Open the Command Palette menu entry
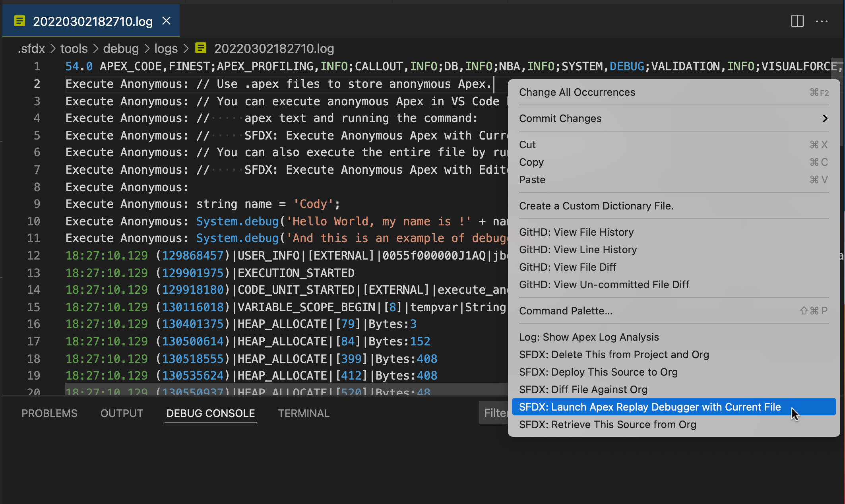 coord(566,310)
